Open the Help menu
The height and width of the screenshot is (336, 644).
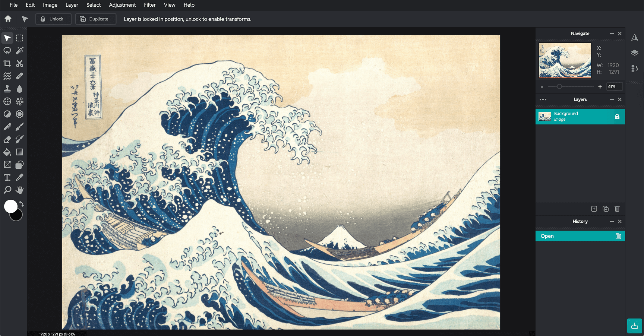[x=189, y=5]
